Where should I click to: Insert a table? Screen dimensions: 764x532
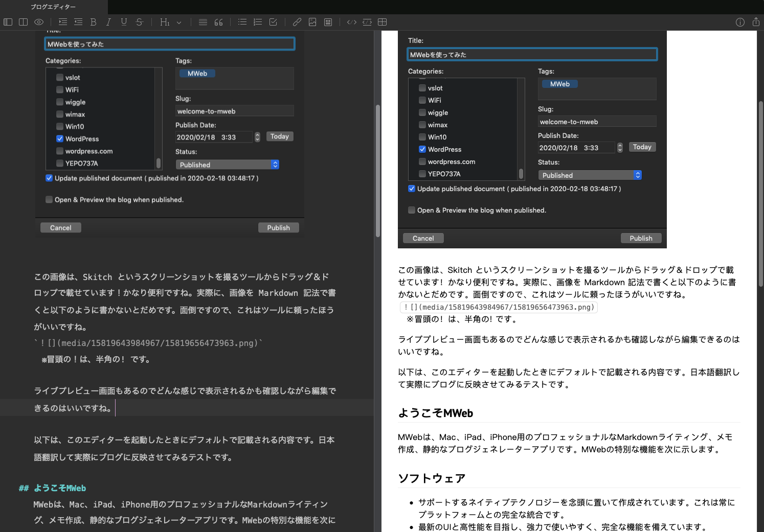pyautogui.click(x=382, y=22)
